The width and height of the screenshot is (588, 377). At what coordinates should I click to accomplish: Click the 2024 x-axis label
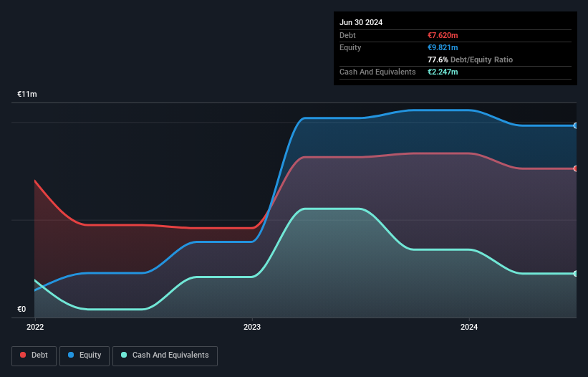coord(469,327)
